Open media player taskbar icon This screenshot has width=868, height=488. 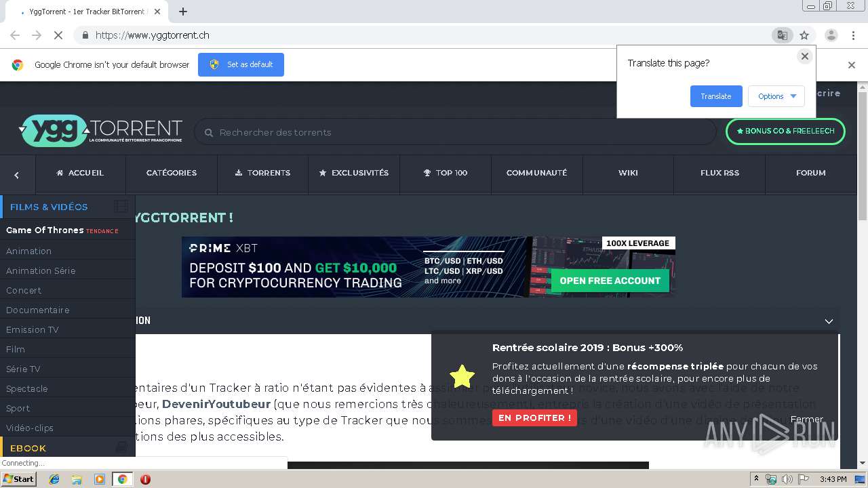(100, 479)
